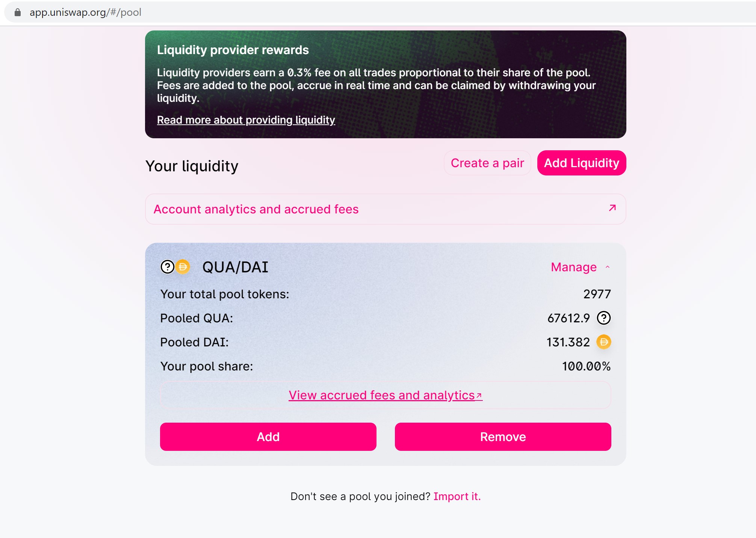The width and height of the screenshot is (756, 538).
Task: Click the Import it link
Action: [x=457, y=496]
